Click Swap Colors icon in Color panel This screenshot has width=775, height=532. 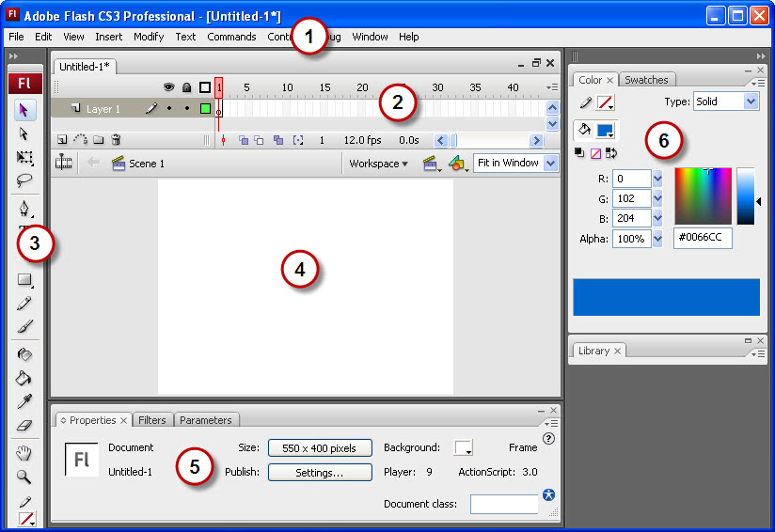[x=611, y=153]
